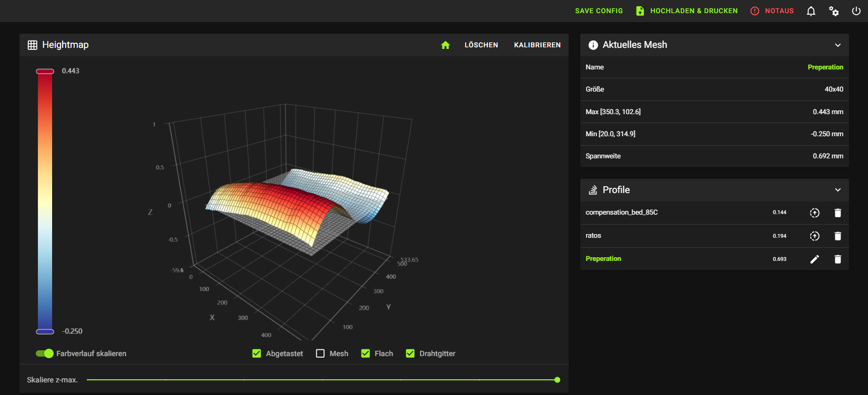The width and height of the screenshot is (868, 395).
Task: Click the home icon to reset heightmap view
Action: point(445,45)
